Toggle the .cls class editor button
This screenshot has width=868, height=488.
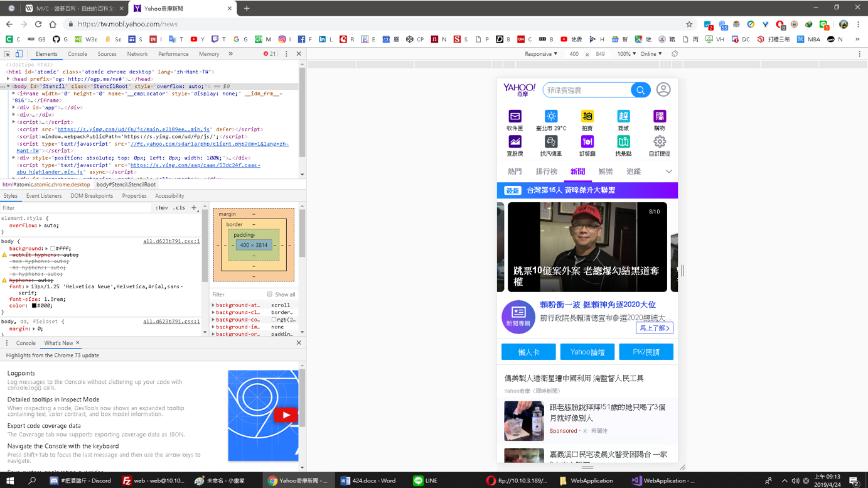(179, 208)
